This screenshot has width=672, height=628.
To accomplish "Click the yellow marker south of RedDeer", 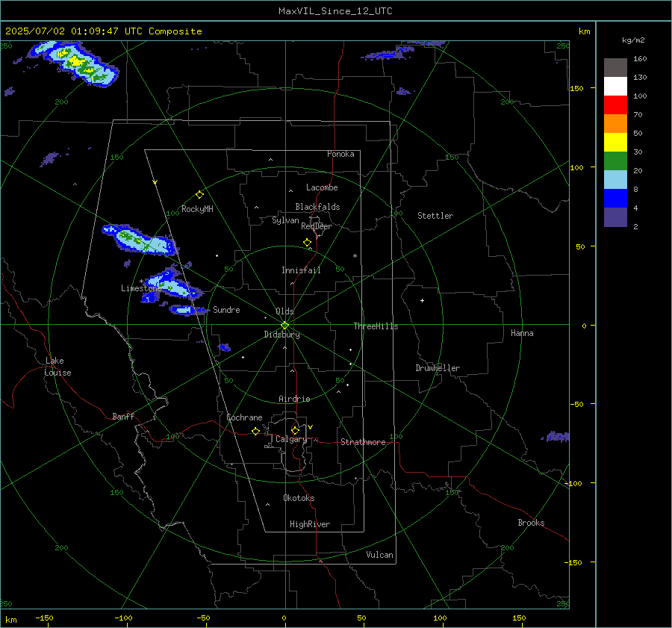I will (307, 243).
